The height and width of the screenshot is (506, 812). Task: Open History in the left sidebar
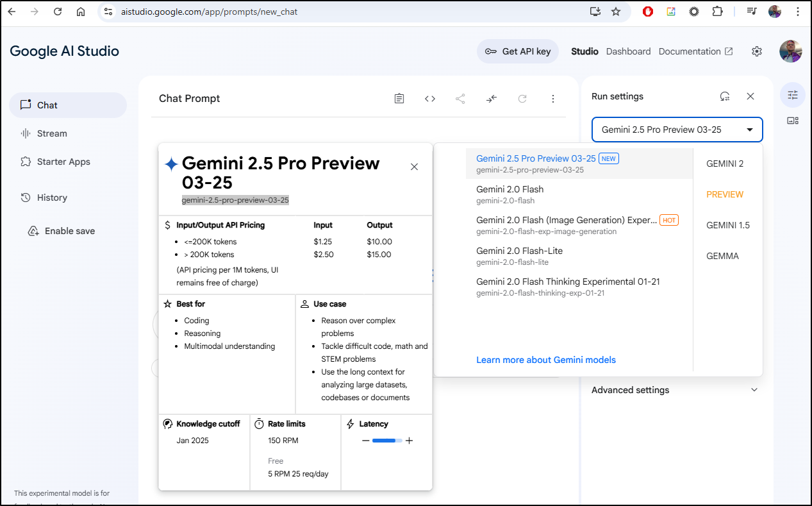[68, 198]
